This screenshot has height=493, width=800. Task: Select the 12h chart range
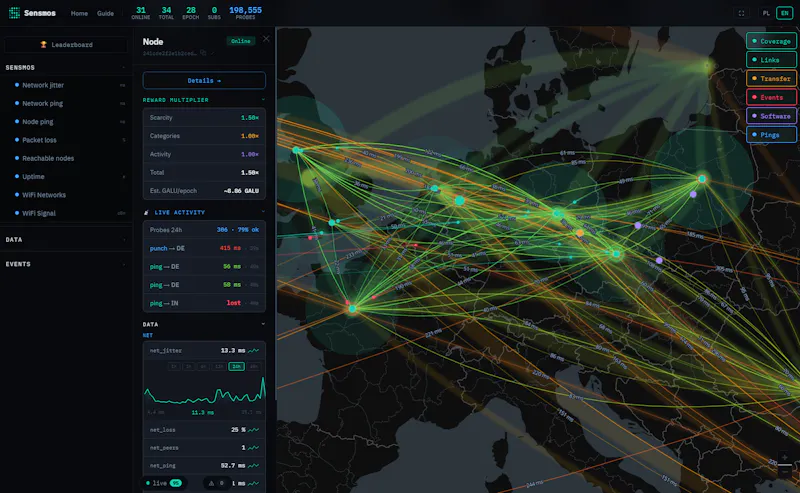219,366
